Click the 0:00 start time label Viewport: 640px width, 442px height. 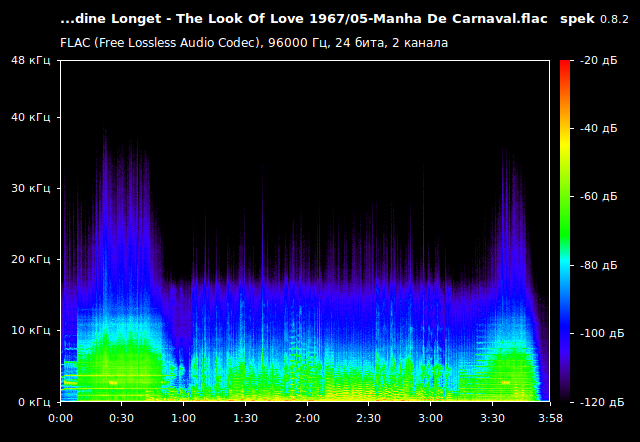click(x=60, y=418)
